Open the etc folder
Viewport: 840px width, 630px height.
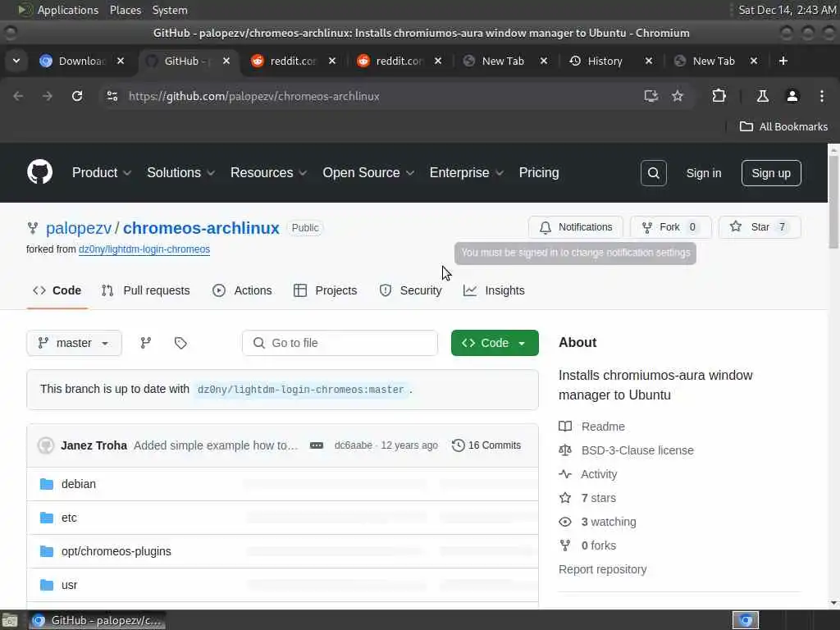69,518
